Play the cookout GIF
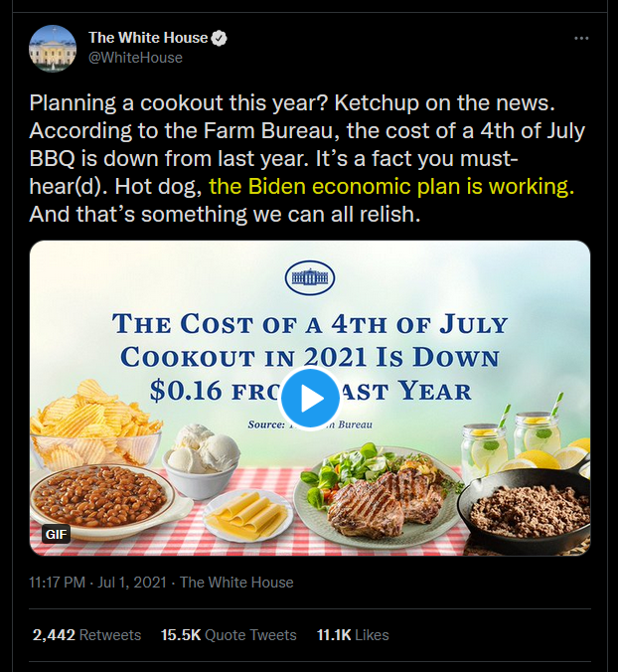 coord(310,398)
